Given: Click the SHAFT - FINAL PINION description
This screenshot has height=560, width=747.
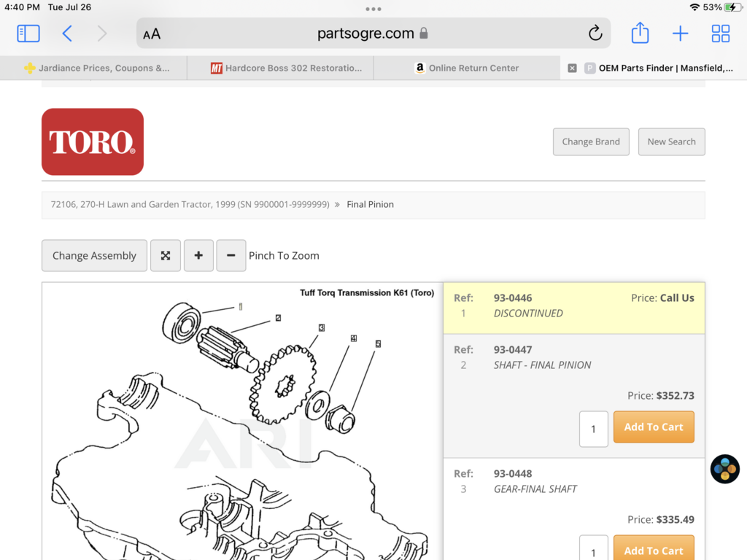Looking at the screenshot, I should pyautogui.click(x=542, y=365).
